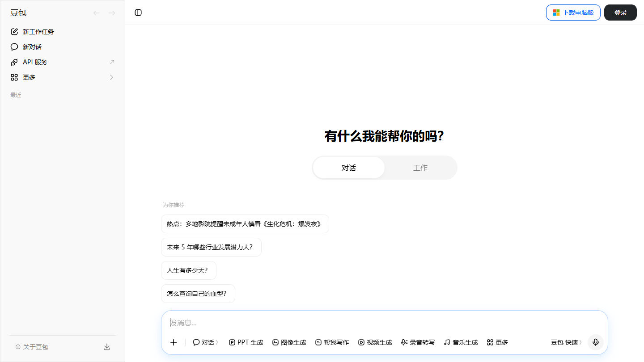Viewport: 644px width, 362px height.
Task: Click the sidebar collapse toggle icon
Action: [138, 13]
